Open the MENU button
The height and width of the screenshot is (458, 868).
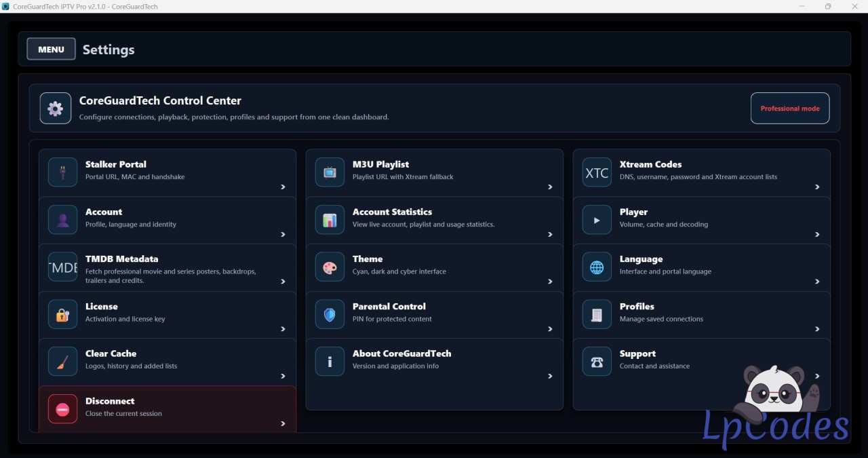tap(51, 49)
